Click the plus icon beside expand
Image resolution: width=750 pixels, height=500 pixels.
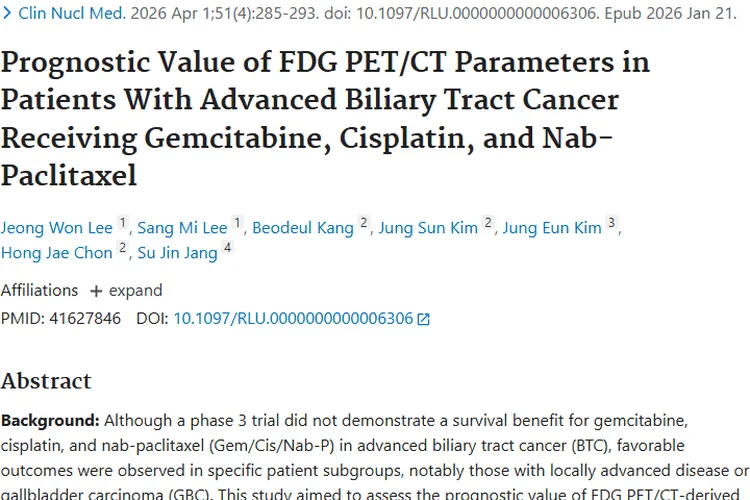click(x=96, y=291)
